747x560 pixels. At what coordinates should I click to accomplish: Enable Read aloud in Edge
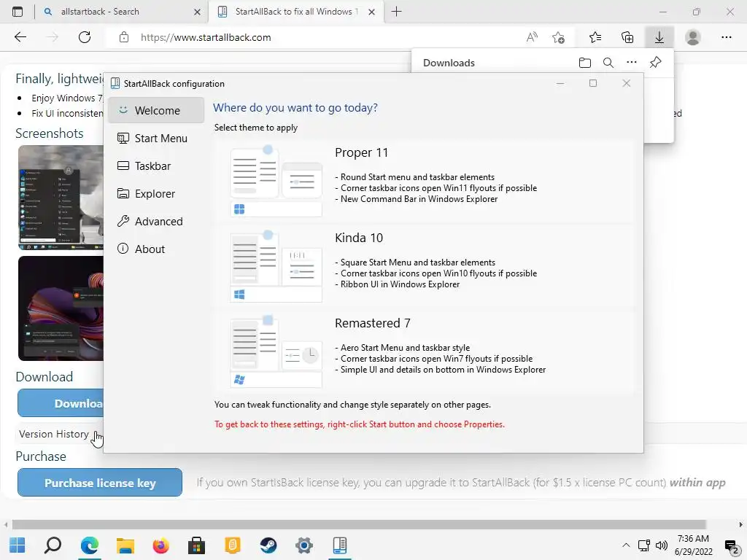(x=532, y=37)
